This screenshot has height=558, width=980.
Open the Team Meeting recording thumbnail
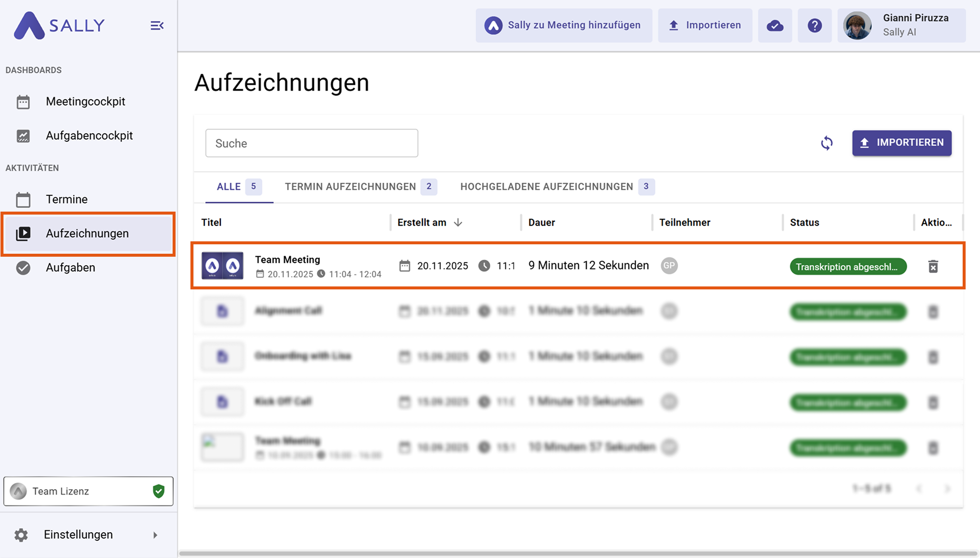[222, 266]
